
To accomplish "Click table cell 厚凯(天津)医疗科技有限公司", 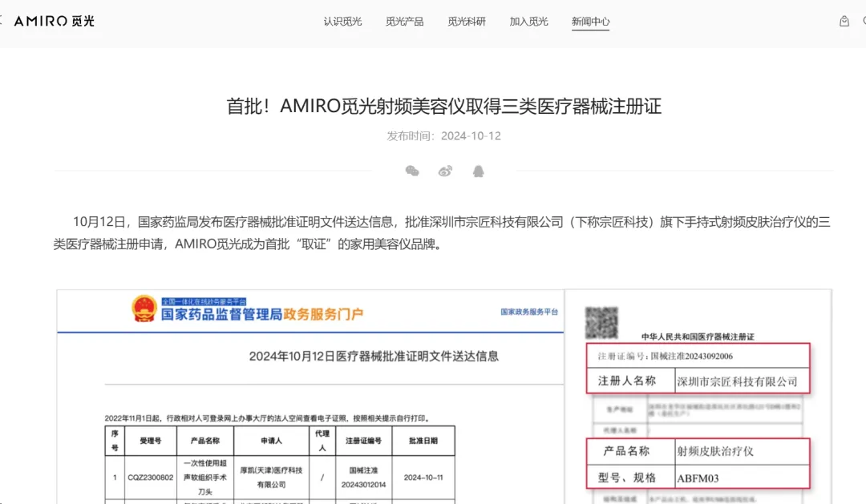I will tap(271, 478).
